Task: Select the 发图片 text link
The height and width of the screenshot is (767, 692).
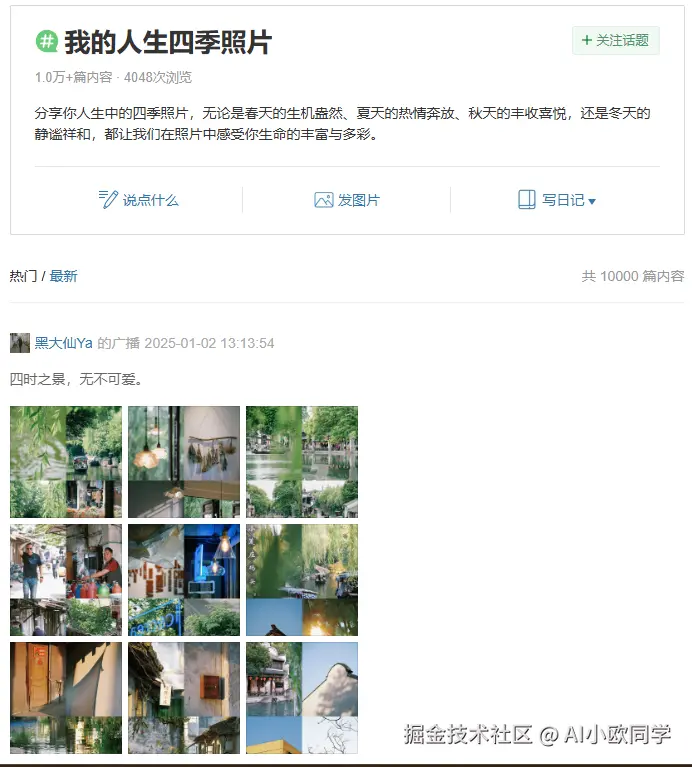Action: coord(358,200)
